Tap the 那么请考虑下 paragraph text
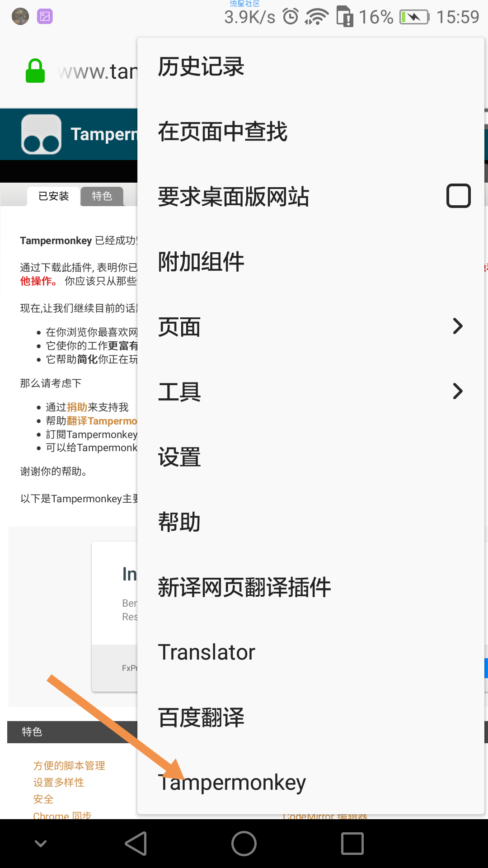The width and height of the screenshot is (488, 868). coord(51,383)
